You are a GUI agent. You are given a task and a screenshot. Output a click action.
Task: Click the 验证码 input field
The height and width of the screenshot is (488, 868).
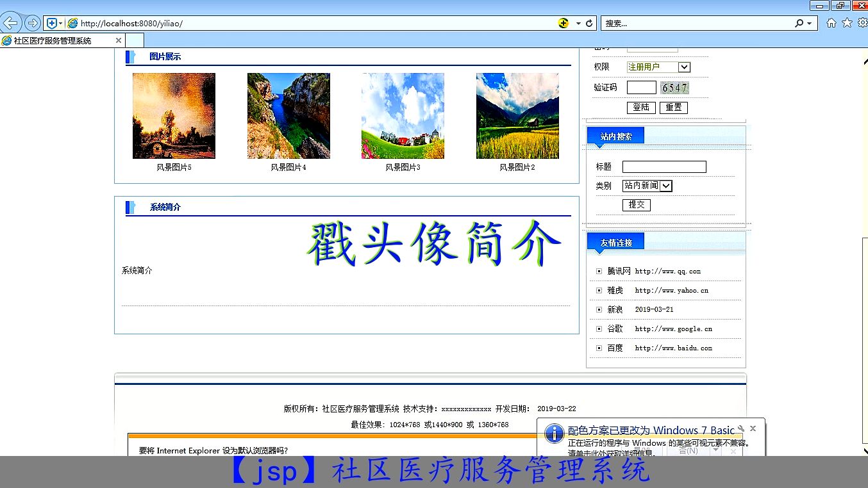pyautogui.click(x=641, y=88)
